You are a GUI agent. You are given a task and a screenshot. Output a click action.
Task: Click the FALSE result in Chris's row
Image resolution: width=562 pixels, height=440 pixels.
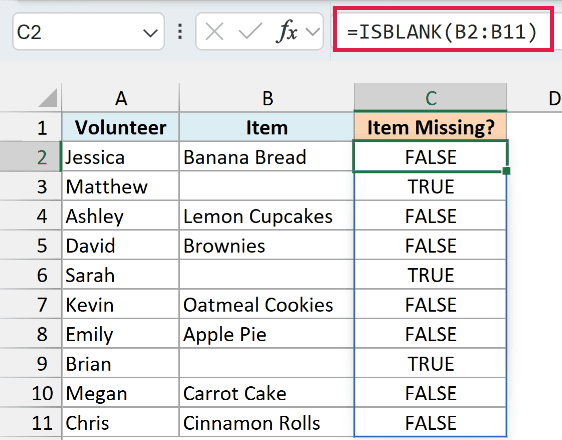point(430,423)
